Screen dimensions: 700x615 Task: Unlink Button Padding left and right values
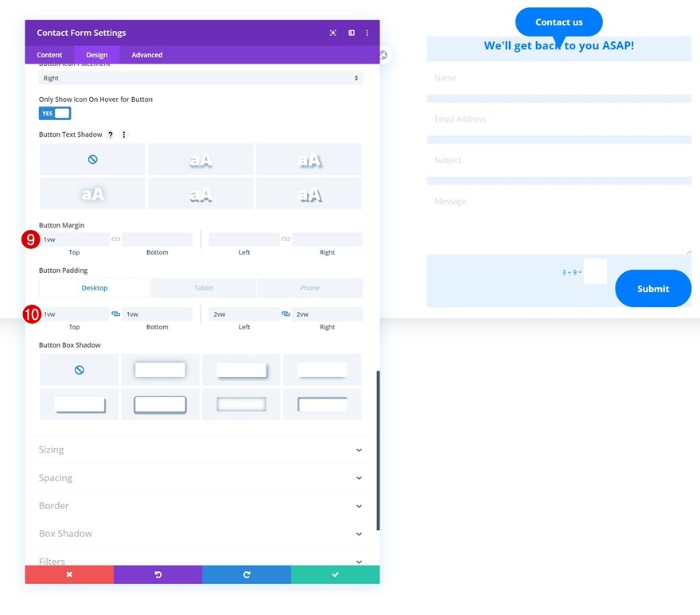[x=286, y=314]
